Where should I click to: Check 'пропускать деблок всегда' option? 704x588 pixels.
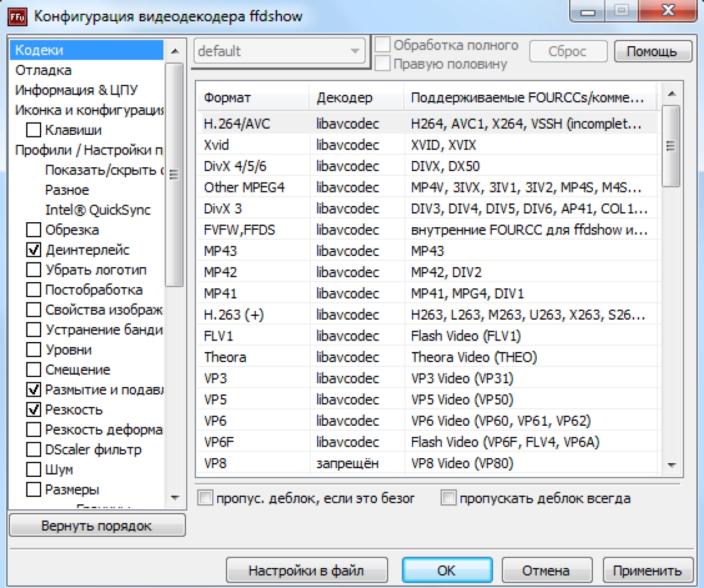click(x=449, y=498)
